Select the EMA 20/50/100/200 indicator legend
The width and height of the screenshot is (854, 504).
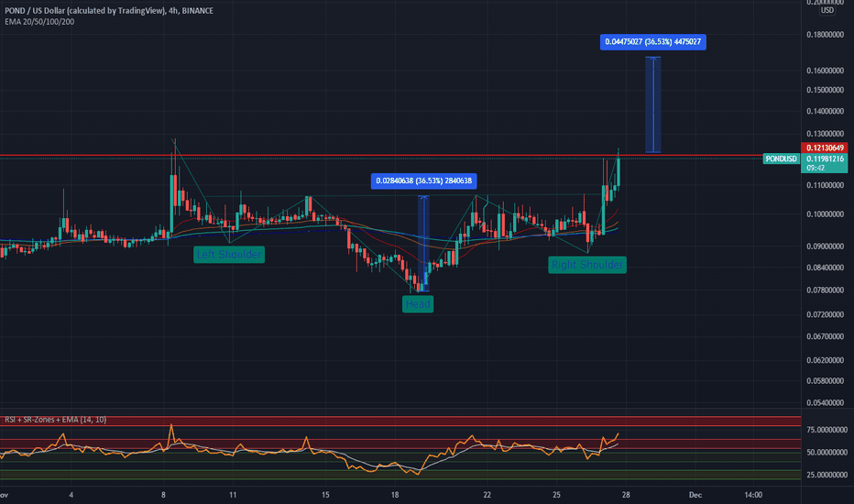click(39, 22)
